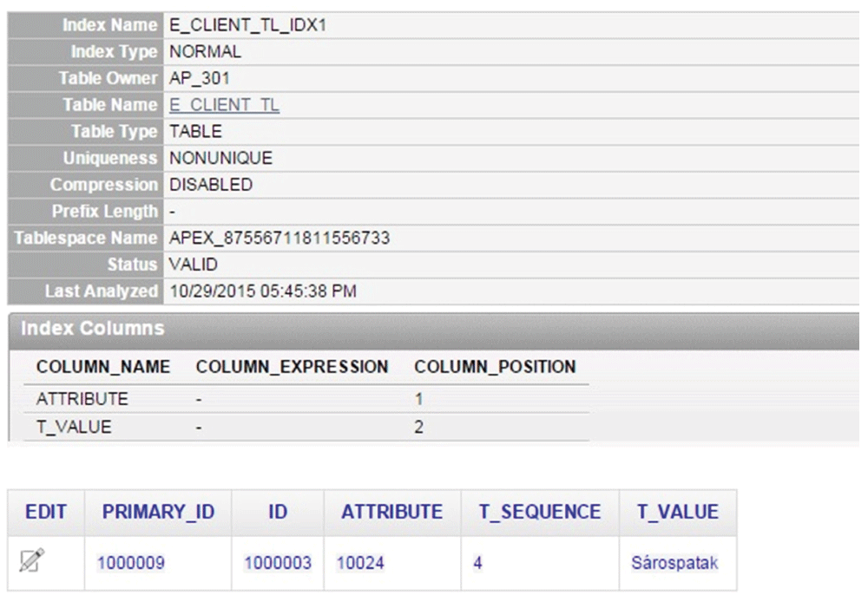Click column position 2 for T_VALUE
This screenshot has height=602, width=868.
(419, 427)
